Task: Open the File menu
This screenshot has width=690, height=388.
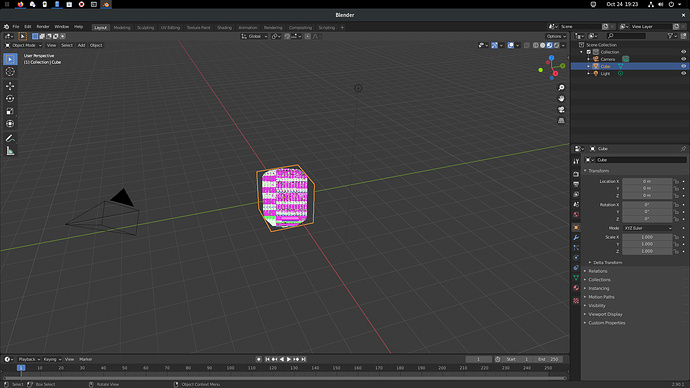Action: (x=16, y=27)
